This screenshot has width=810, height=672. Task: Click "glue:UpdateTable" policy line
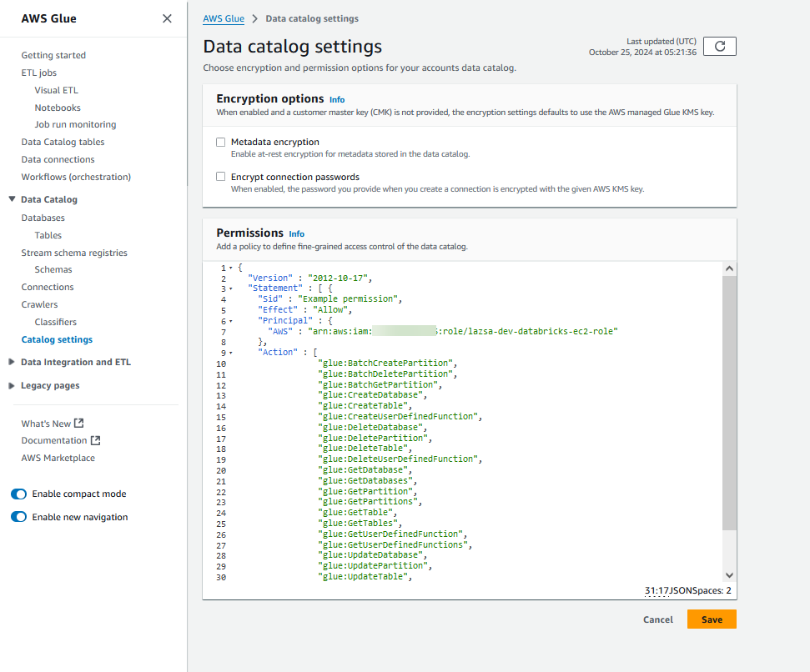363,576
